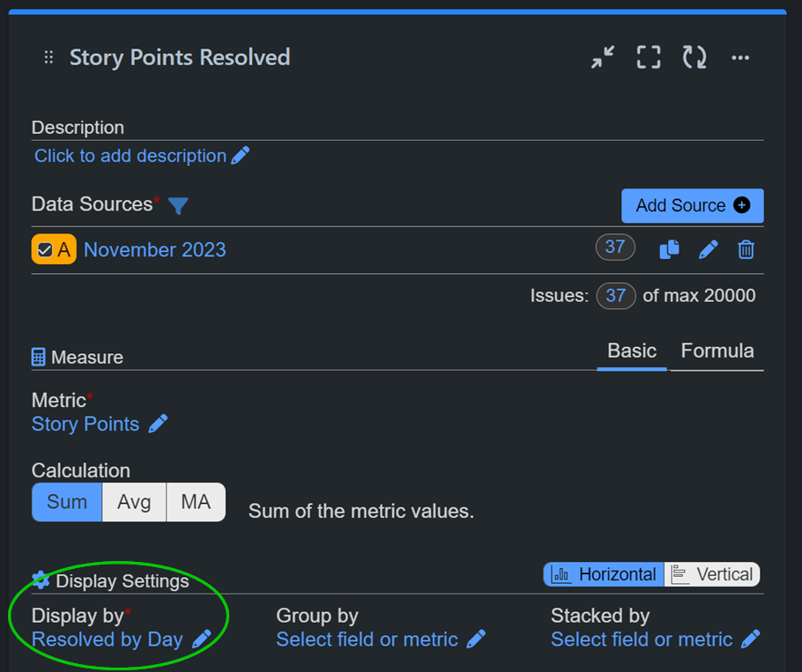Viewport: 802px width, 672px height.
Task: Toggle the data source A checkbox
Action: (x=45, y=250)
